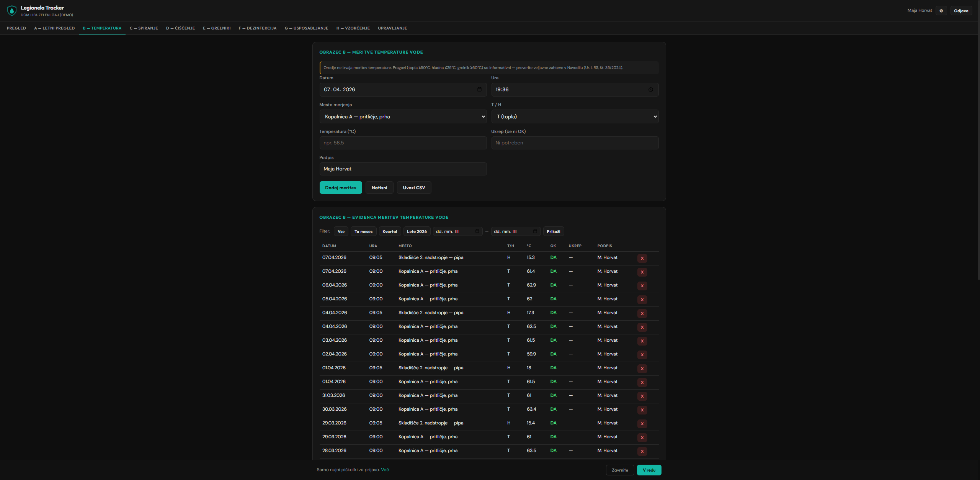
Task: Open calendar picker in Datum field
Action: pyautogui.click(x=479, y=89)
